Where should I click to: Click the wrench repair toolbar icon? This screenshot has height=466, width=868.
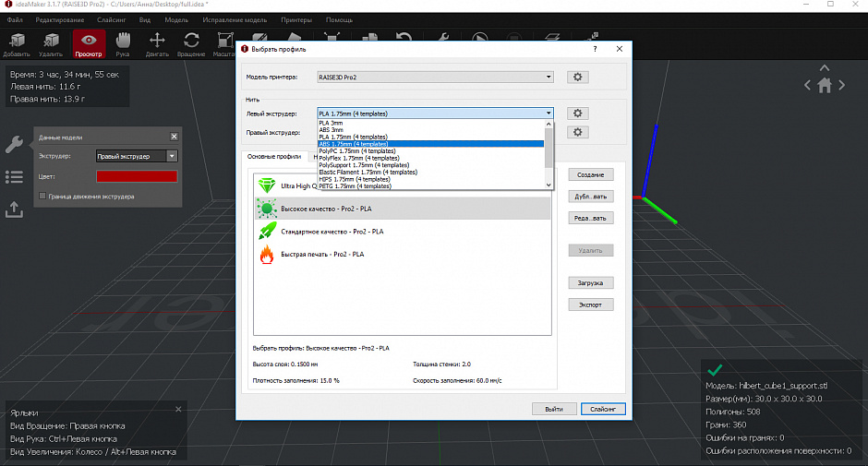[443, 37]
